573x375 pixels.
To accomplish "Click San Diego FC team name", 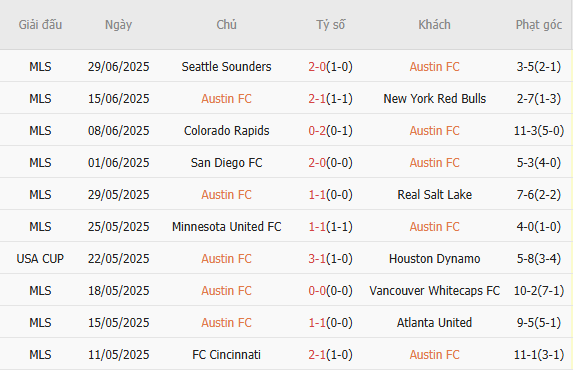I will (226, 163).
